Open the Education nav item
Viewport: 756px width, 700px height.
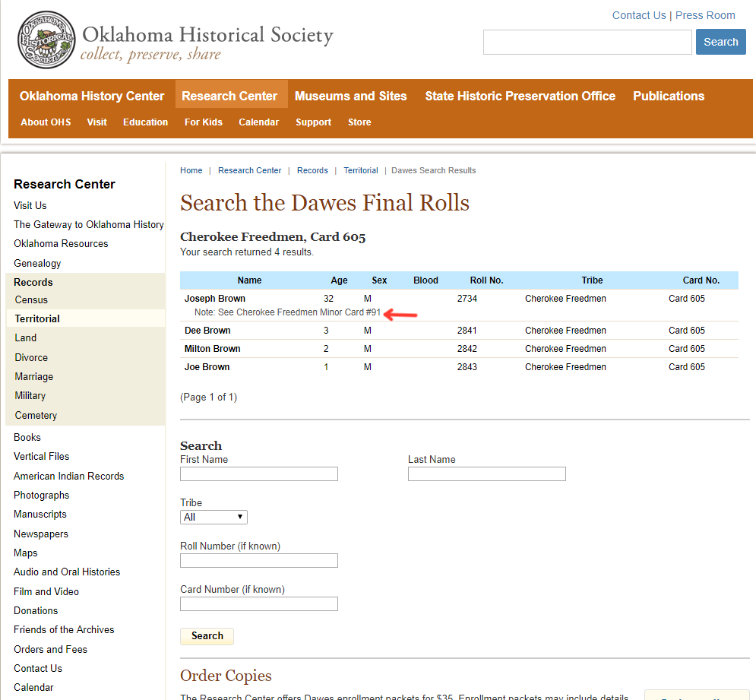(145, 122)
